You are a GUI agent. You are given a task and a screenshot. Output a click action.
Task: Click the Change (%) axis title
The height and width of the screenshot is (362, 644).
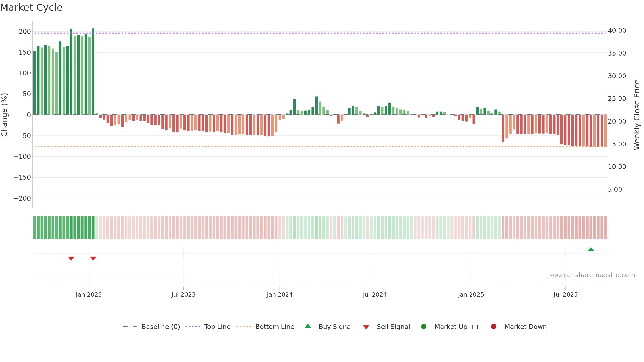point(5,115)
